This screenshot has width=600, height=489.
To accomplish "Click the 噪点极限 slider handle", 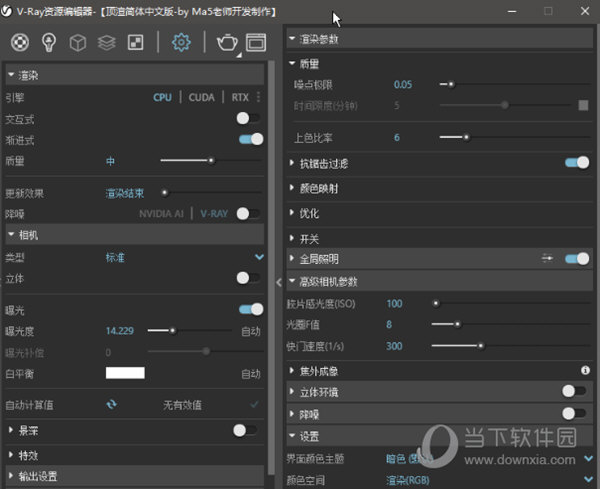I will click(x=451, y=84).
